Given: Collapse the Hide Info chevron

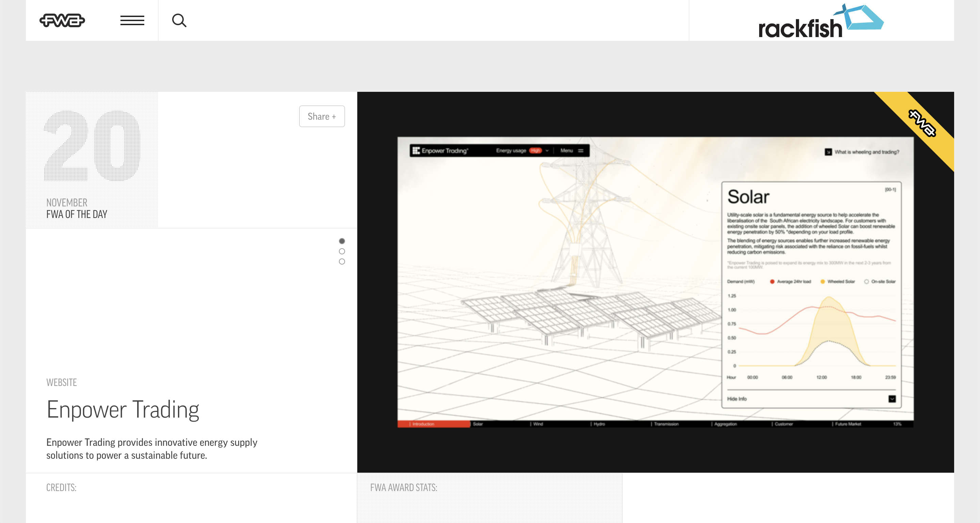Looking at the screenshot, I should coord(892,399).
